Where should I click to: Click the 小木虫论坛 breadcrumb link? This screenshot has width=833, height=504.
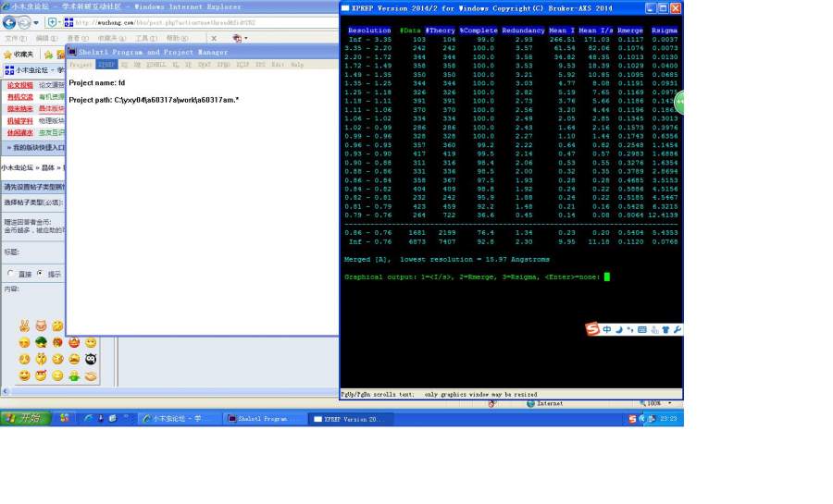(x=17, y=167)
